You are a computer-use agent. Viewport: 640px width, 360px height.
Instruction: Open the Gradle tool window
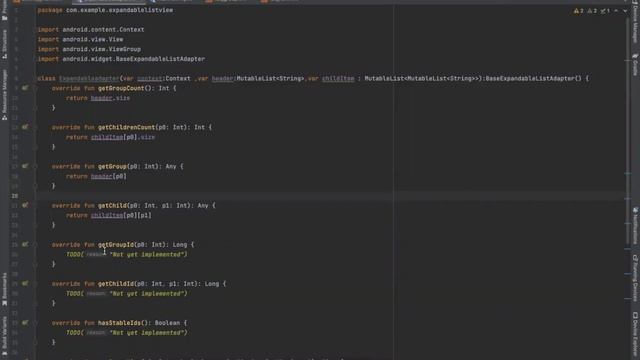635,64
